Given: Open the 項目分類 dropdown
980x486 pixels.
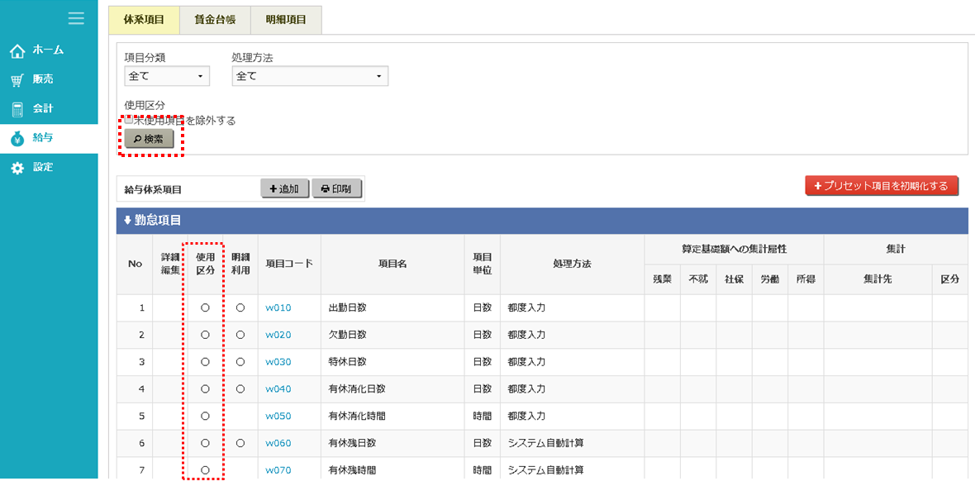Looking at the screenshot, I should [167, 76].
